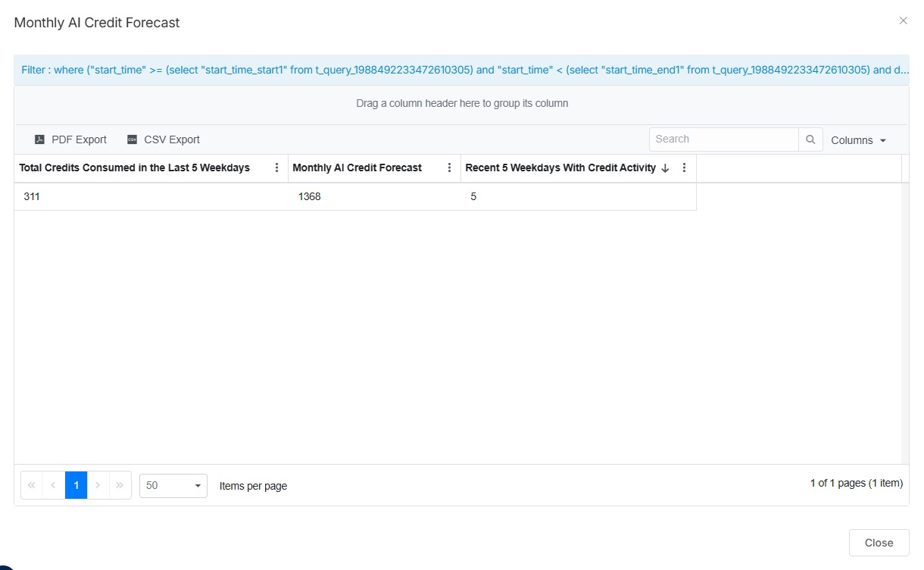The height and width of the screenshot is (570, 924).
Task: Click the sort descending arrow icon
Action: pyautogui.click(x=665, y=168)
